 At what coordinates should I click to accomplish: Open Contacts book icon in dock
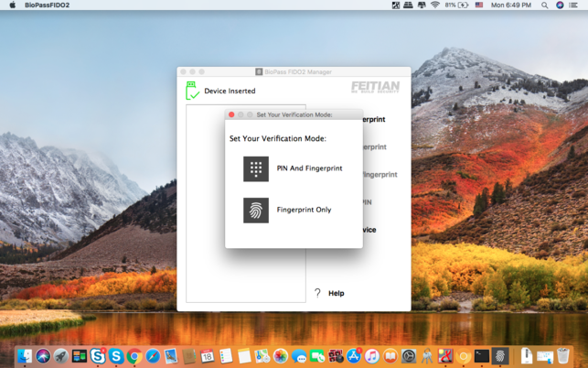(x=189, y=356)
